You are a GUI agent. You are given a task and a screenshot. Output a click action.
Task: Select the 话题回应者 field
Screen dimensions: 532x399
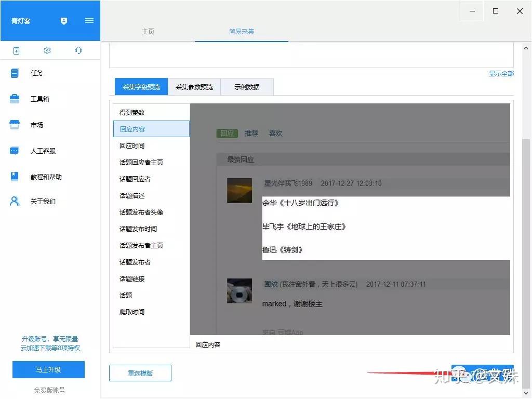click(x=151, y=179)
